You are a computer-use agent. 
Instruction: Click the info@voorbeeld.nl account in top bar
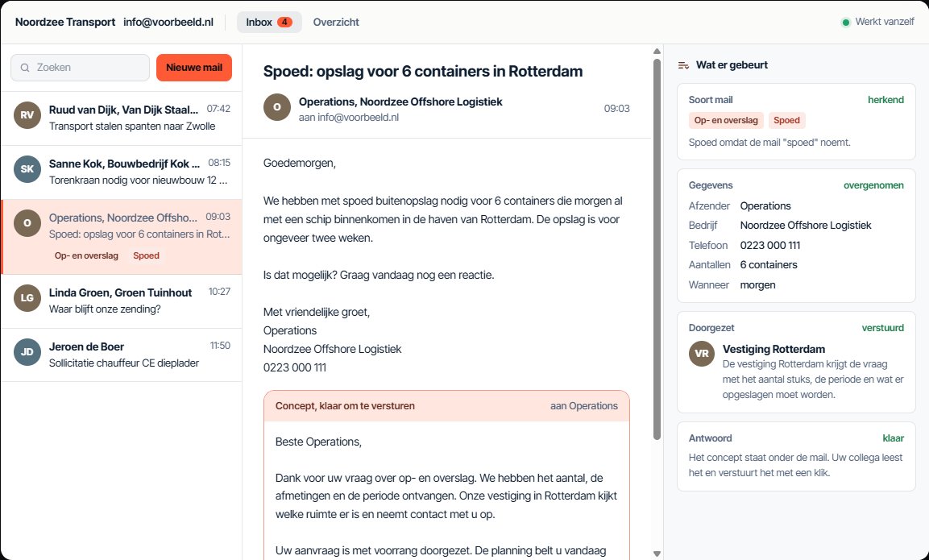pos(168,22)
